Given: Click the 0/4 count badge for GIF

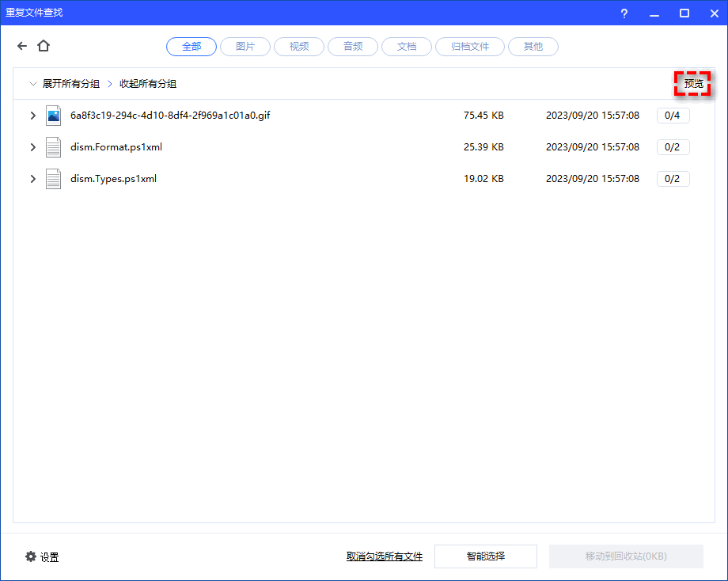Looking at the screenshot, I should click(673, 116).
